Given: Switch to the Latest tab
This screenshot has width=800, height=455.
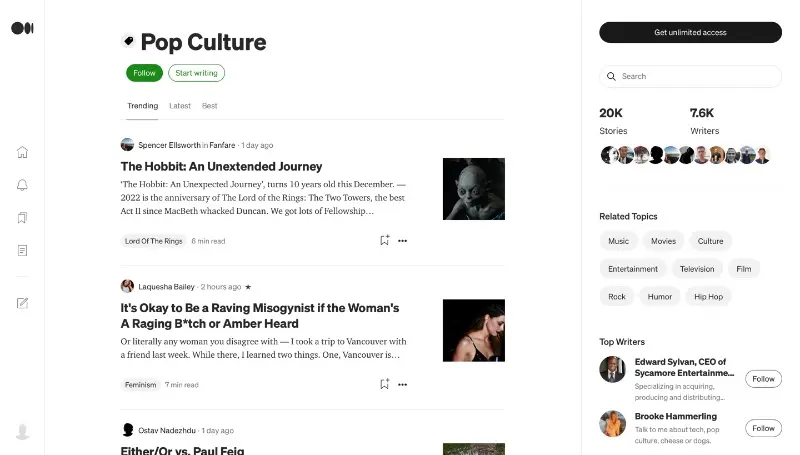Looking at the screenshot, I should [180, 106].
